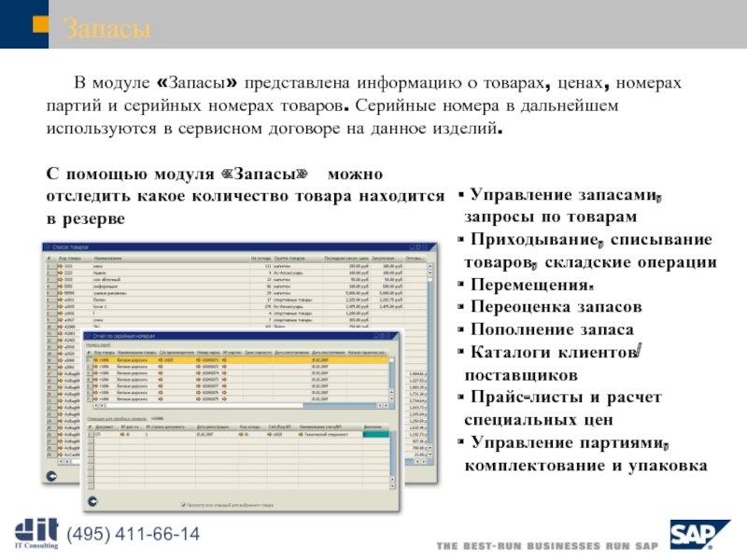Screen dimensions: 747x560
Task: Select the teal cell in Движение column
Action: pyautogui.click(x=376, y=434)
